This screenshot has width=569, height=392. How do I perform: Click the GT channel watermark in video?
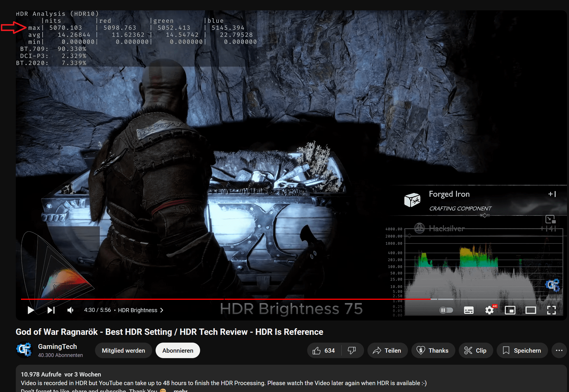pyautogui.click(x=553, y=285)
